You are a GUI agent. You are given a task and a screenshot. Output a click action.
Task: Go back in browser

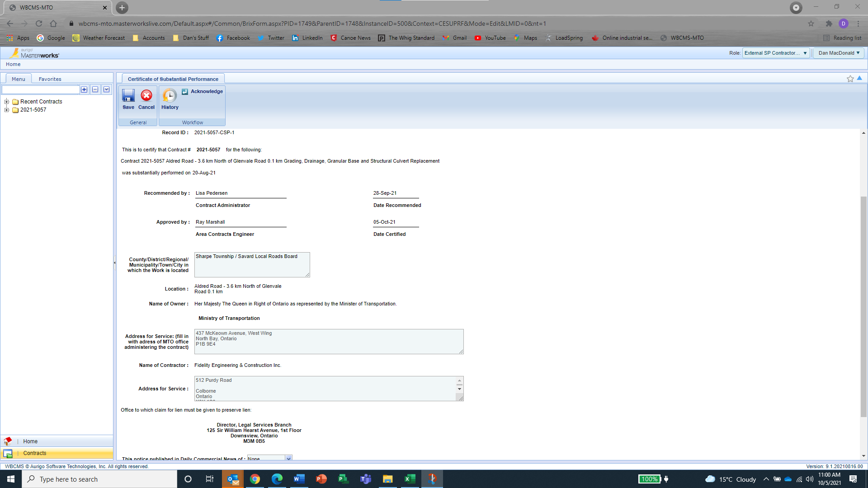coord(10,23)
